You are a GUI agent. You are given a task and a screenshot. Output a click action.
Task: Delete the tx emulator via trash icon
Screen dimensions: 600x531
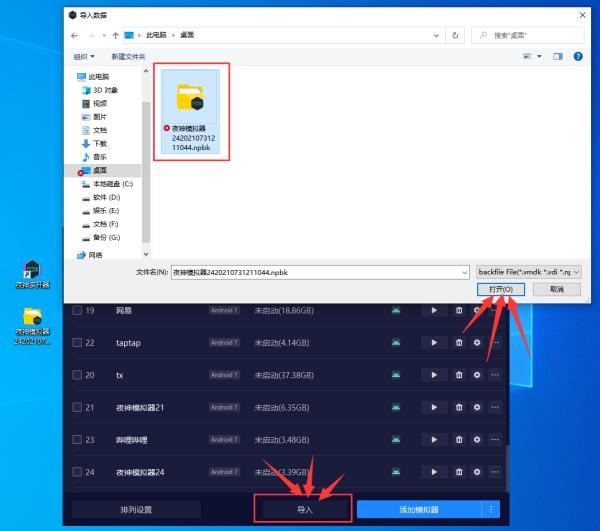click(x=459, y=375)
